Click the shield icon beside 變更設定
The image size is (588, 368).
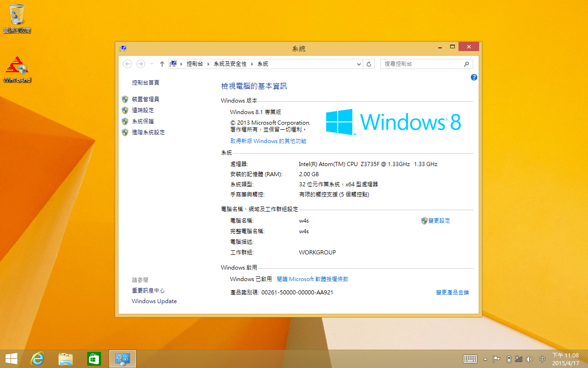pyautogui.click(x=424, y=221)
